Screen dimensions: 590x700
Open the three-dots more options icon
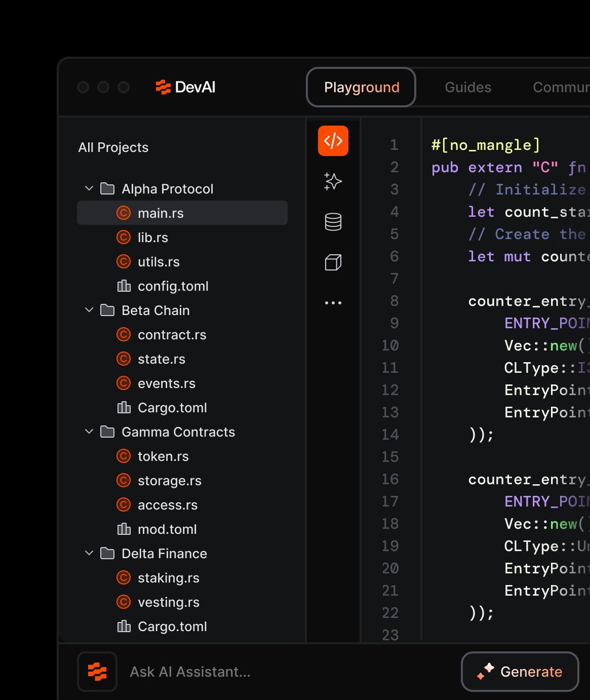tap(333, 303)
